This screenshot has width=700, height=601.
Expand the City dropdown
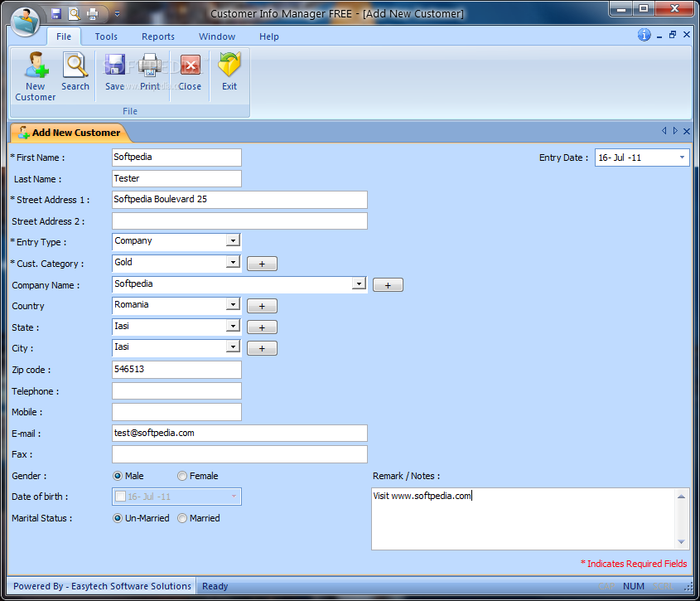tap(233, 347)
